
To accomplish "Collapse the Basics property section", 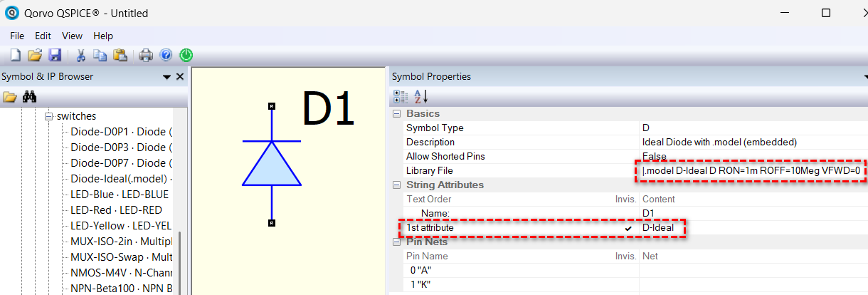I will [x=396, y=114].
